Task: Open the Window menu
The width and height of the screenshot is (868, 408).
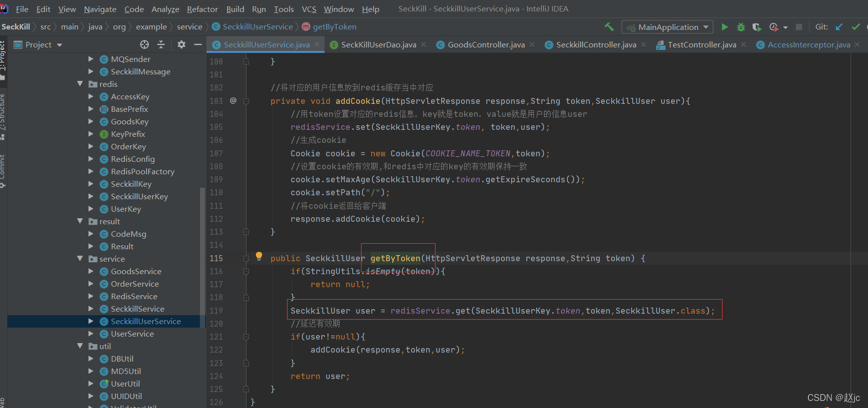Action: click(x=338, y=9)
